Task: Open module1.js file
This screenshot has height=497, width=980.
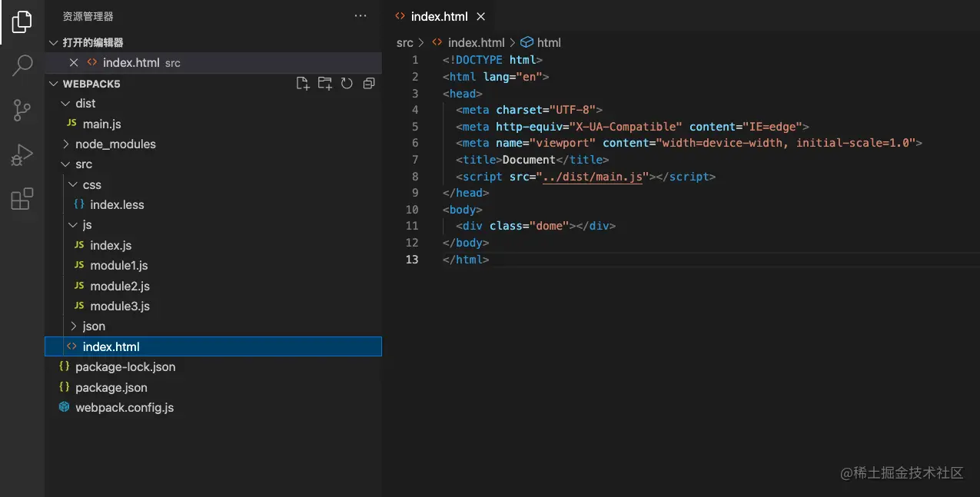Action: tap(213, 266)
